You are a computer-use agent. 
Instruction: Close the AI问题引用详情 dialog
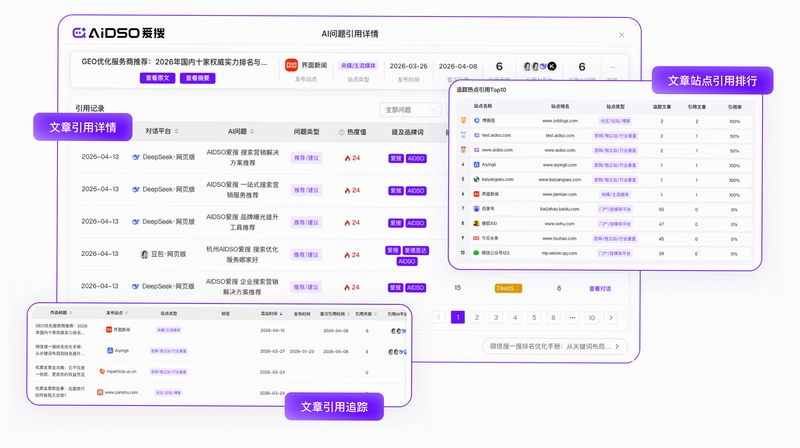point(621,35)
